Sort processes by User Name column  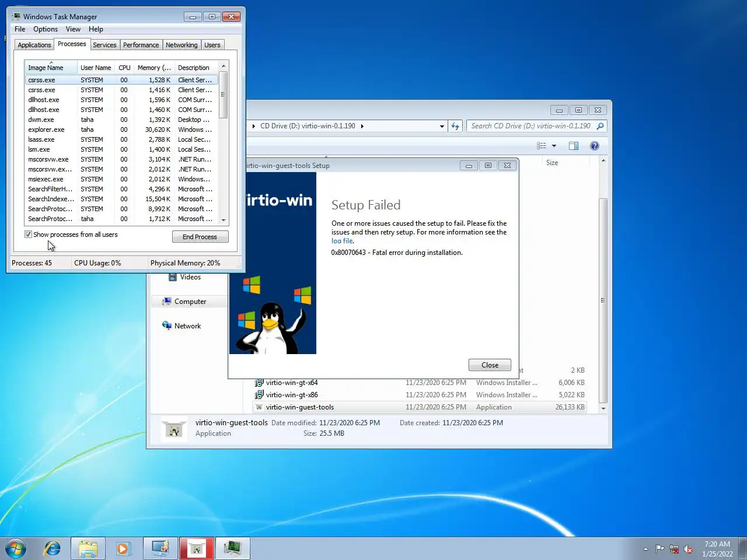coord(96,68)
